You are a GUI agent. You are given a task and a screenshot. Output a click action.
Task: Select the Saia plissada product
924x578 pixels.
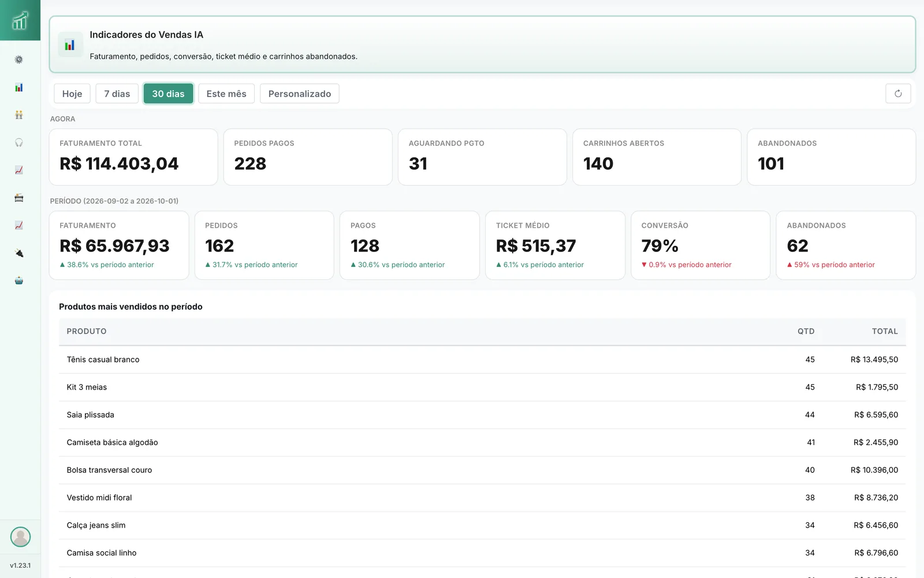[x=90, y=415]
